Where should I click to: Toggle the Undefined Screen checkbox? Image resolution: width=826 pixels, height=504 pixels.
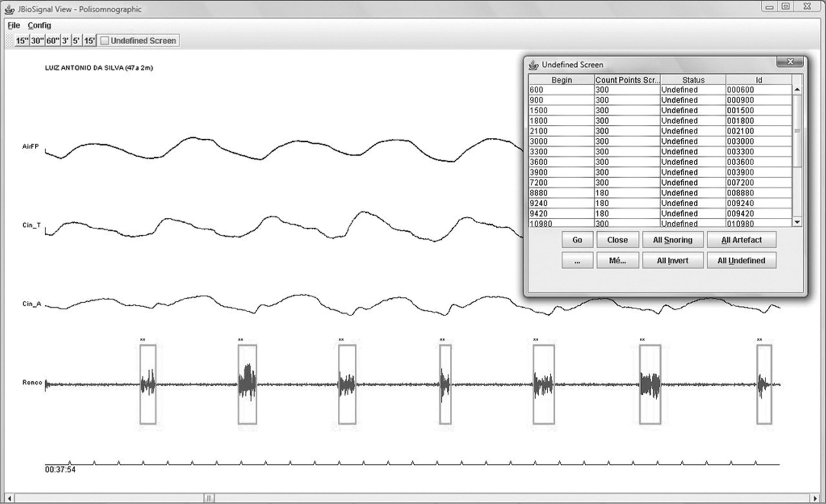[104, 41]
